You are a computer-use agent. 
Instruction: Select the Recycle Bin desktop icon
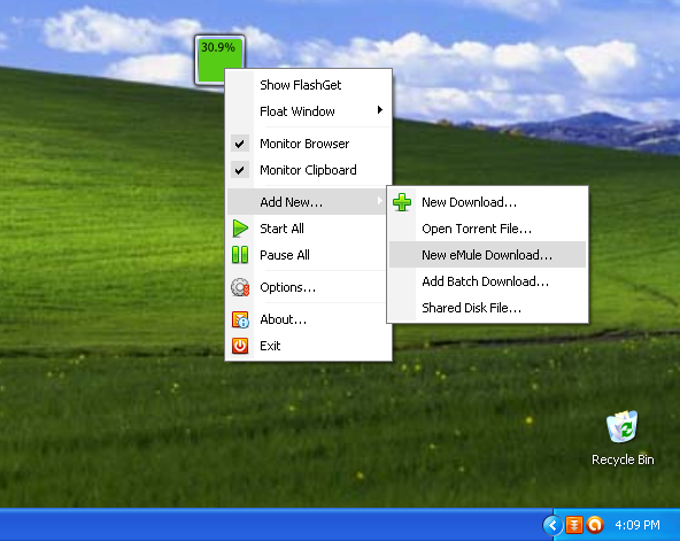pos(623,438)
